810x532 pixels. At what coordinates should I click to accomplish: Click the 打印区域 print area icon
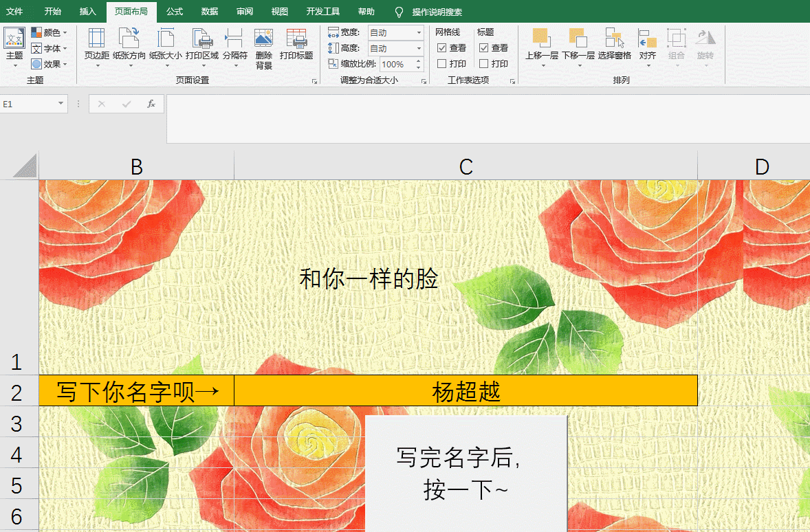click(202, 38)
